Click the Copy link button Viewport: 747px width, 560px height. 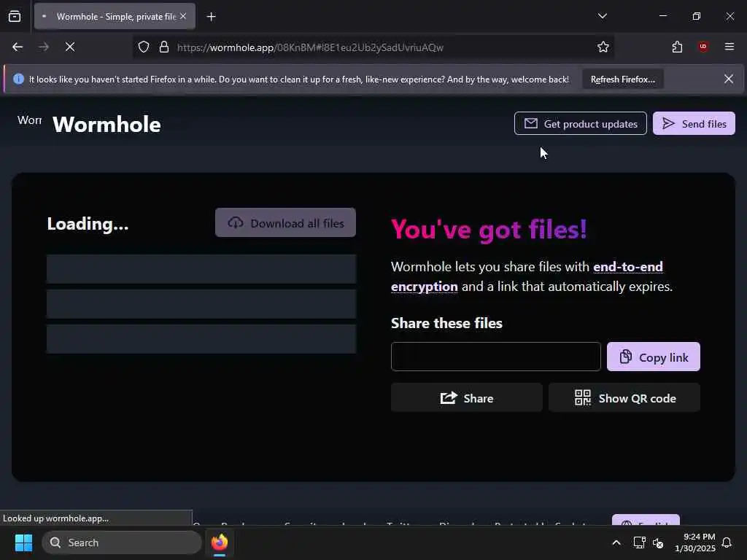coord(653,357)
